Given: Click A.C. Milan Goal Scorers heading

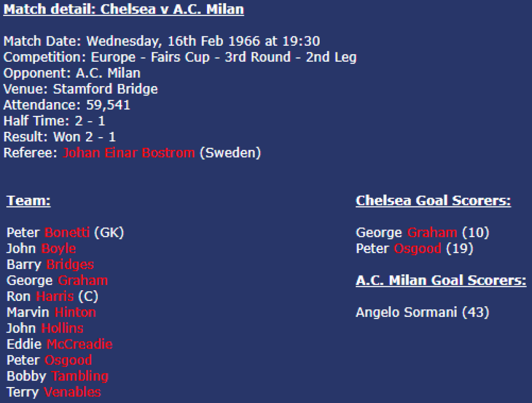Looking at the screenshot, I should (441, 281).
